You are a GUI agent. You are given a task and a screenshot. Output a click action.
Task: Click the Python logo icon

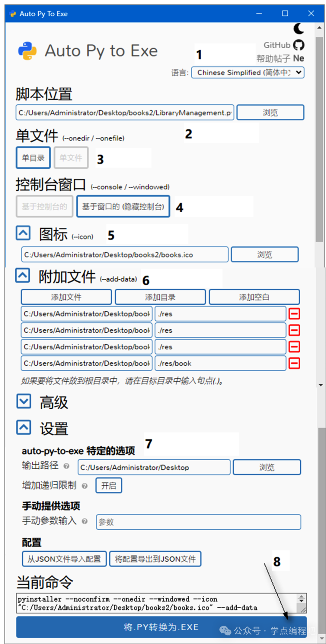27,51
